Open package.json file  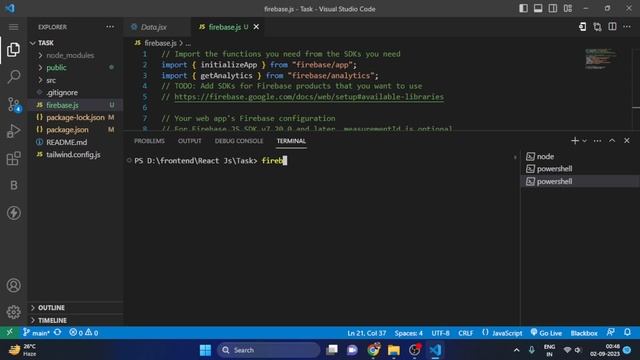point(76,130)
